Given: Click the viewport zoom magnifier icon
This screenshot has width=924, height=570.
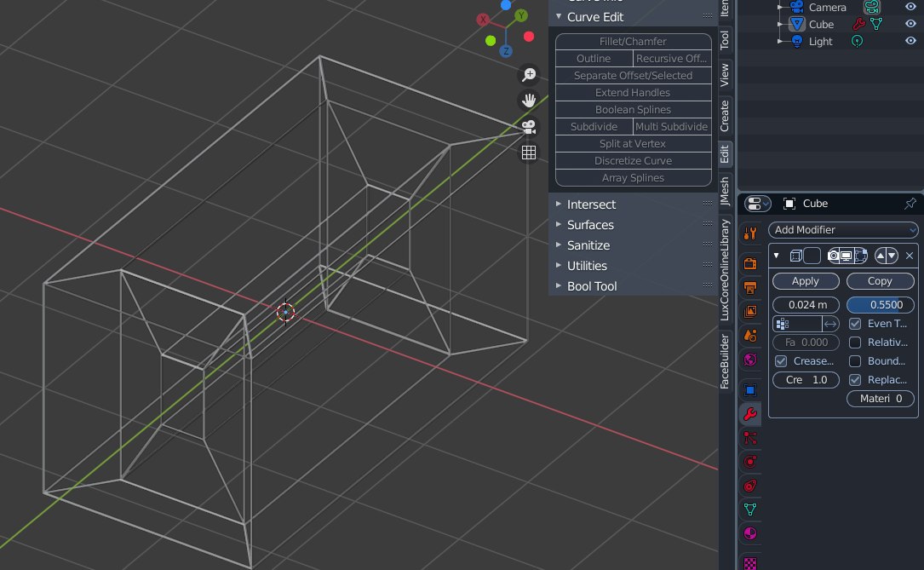Looking at the screenshot, I should pyautogui.click(x=529, y=75).
